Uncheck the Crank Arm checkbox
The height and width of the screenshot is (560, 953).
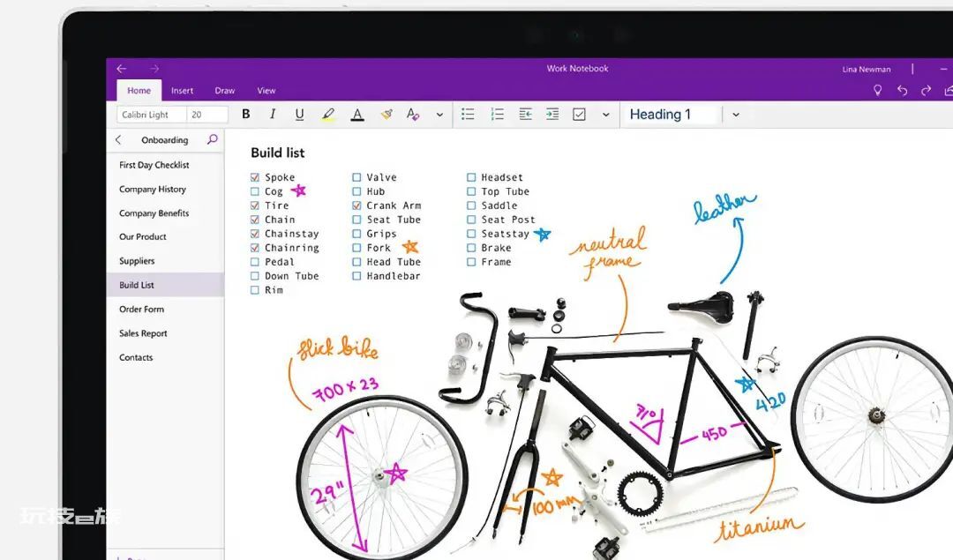click(x=356, y=205)
